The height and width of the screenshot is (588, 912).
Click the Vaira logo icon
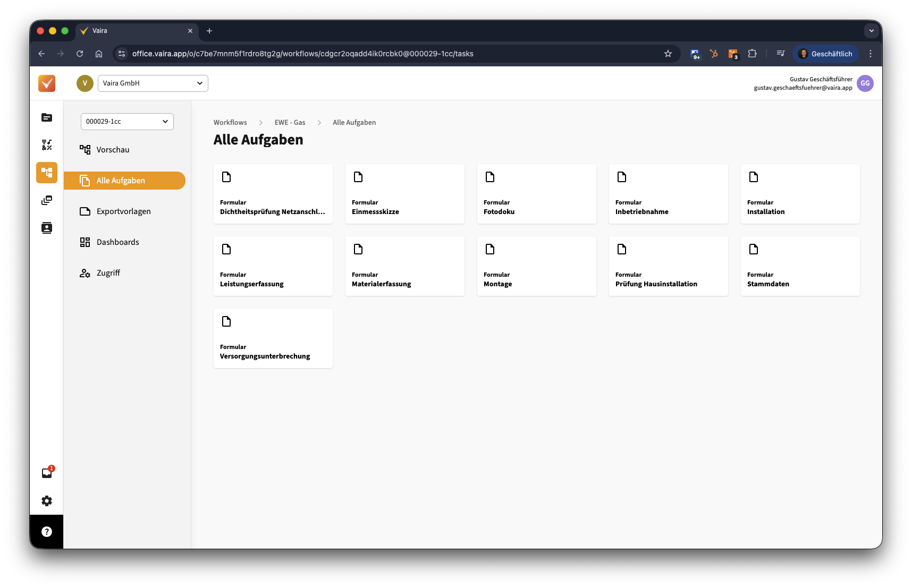pos(47,83)
